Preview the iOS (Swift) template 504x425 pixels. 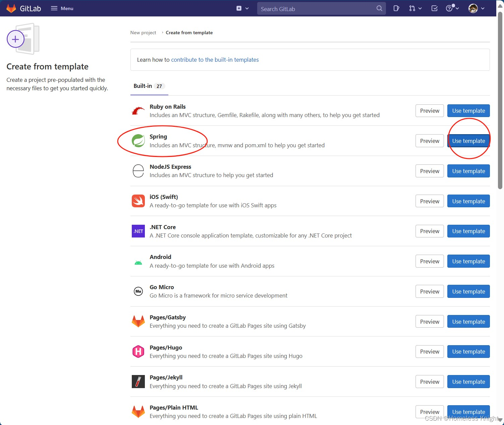point(430,201)
